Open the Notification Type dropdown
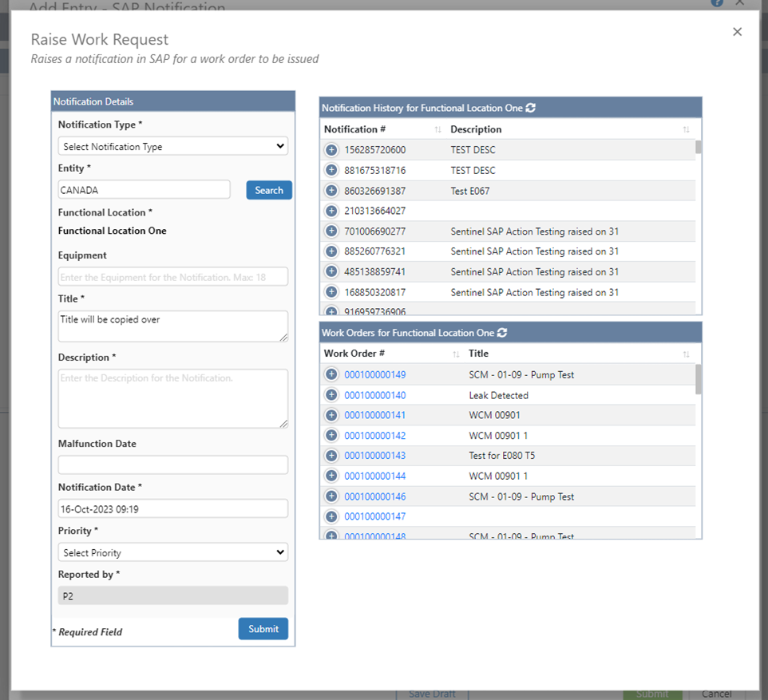This screenshot has width=768, height=700. click(x=172, y=147)
